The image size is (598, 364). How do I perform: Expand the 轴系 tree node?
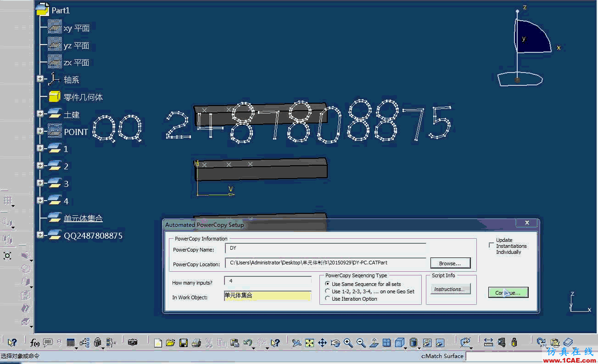pyautogui.click(x=40, y=79)
